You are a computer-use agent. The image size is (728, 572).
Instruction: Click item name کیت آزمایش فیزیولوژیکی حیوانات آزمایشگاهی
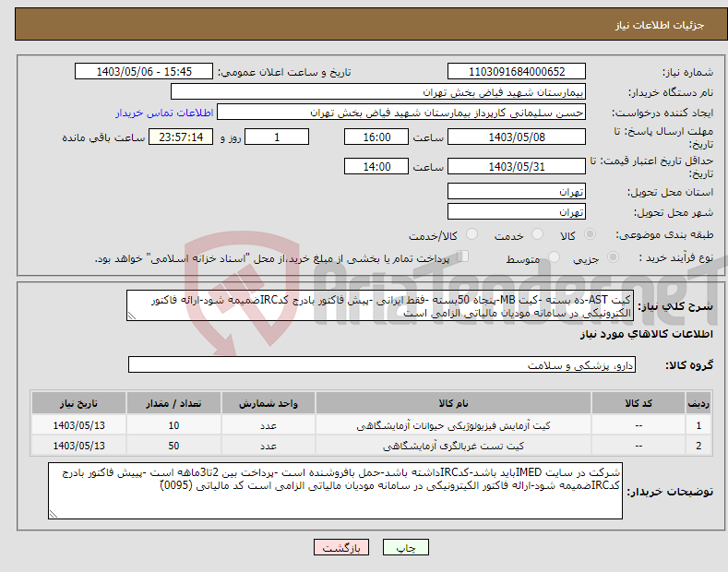pyautogui.click(x=453, y=425)
